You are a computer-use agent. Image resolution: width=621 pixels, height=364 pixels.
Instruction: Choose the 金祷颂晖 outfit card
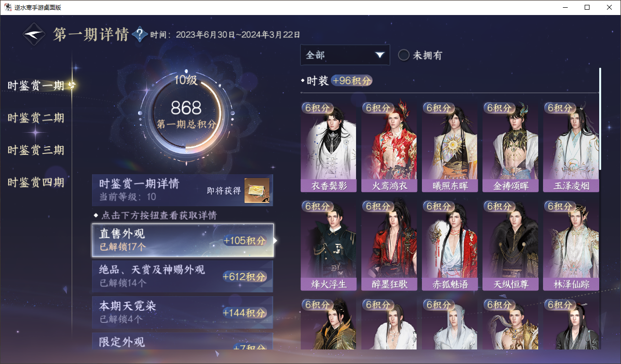[x=510, y=147]
